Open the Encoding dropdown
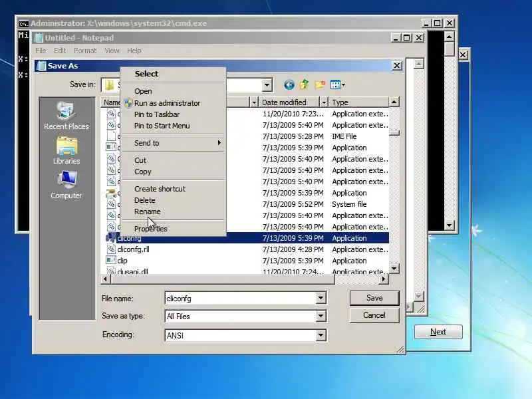532x399 pixels. [x=321, y=335]
